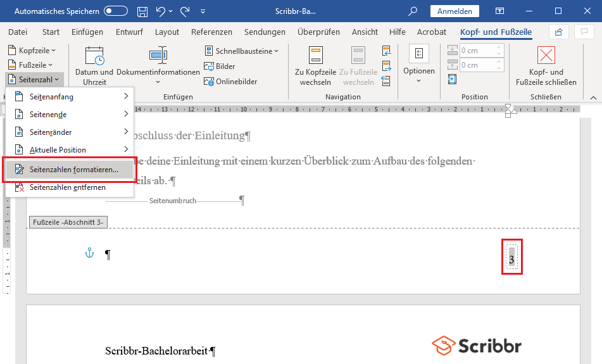Screen dimensions: 602x364
Task: Click Zu Fußzeile wechseln
Action: click(x=358, y=66)
